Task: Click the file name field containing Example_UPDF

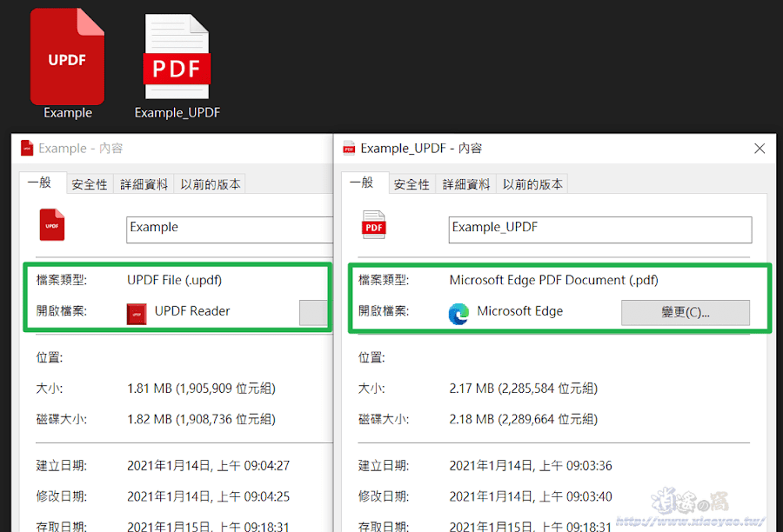Action: 600,229
